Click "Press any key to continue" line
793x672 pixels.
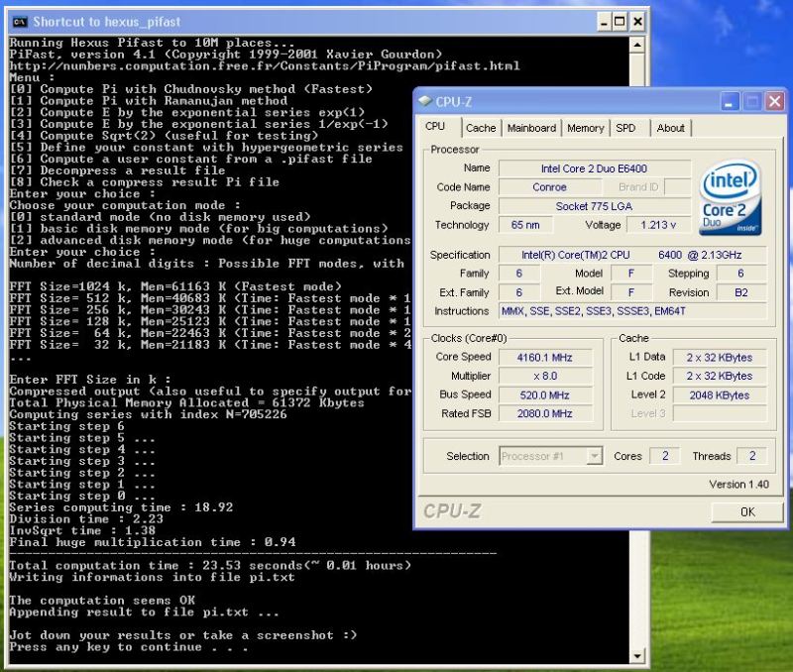pos(129,646)
